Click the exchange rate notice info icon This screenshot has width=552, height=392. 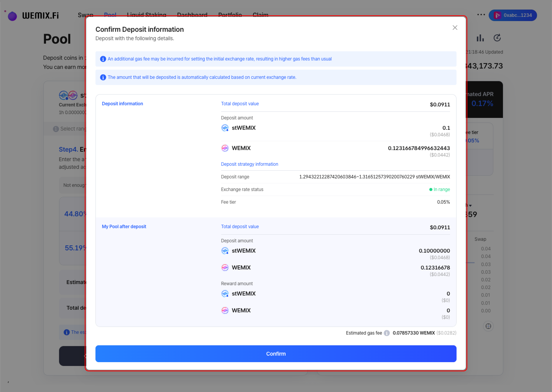(103, 78)
